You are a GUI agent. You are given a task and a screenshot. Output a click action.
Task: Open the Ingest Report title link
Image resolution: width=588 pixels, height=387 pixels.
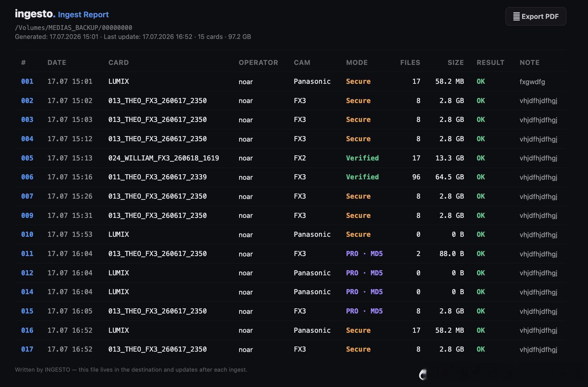(x=83, y=15)
